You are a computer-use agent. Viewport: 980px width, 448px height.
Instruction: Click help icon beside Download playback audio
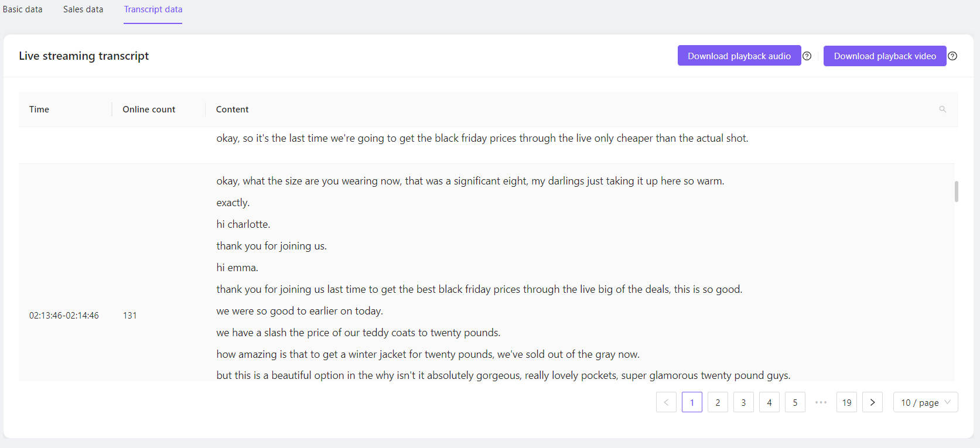807,56
